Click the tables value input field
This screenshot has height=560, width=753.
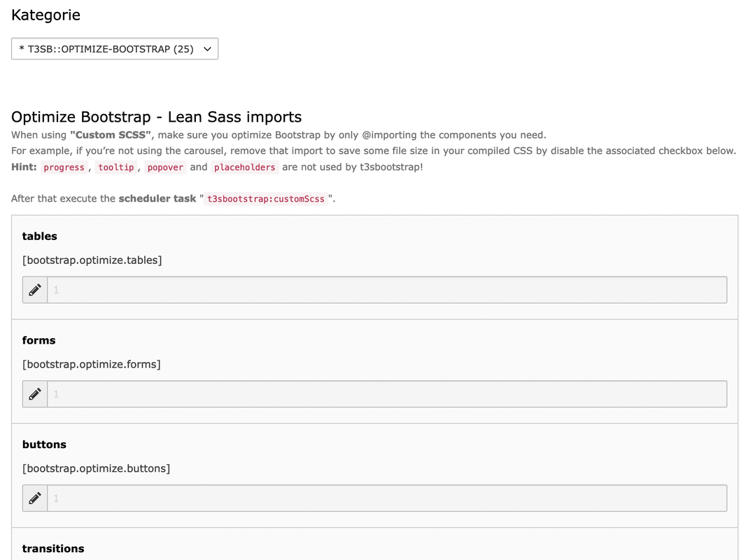[x=387, y=290]
